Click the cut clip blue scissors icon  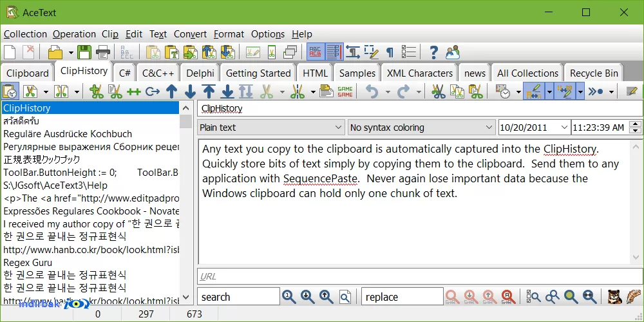point(439,91)
